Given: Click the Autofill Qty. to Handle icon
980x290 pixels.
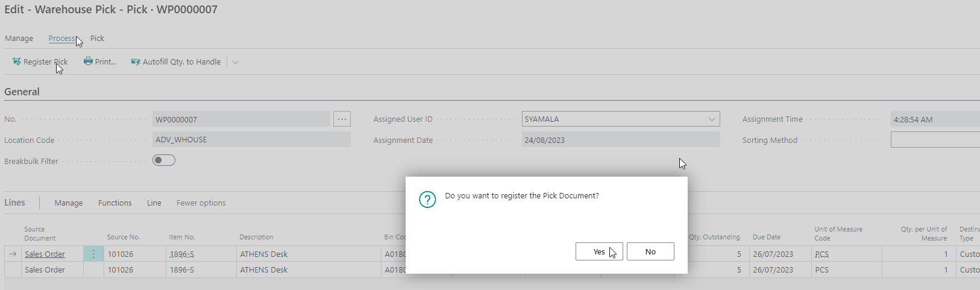Looking at the screenshot, I should [136, 61].
